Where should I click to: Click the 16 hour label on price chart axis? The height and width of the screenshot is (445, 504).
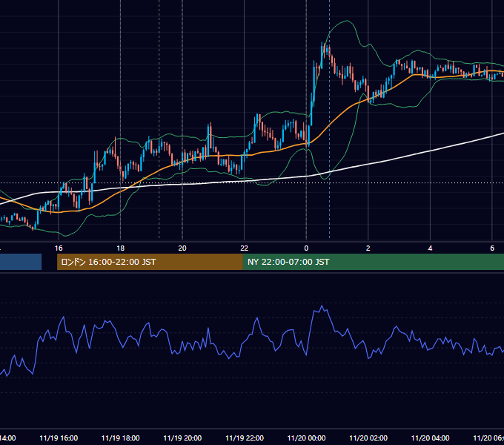coord(59,248)
